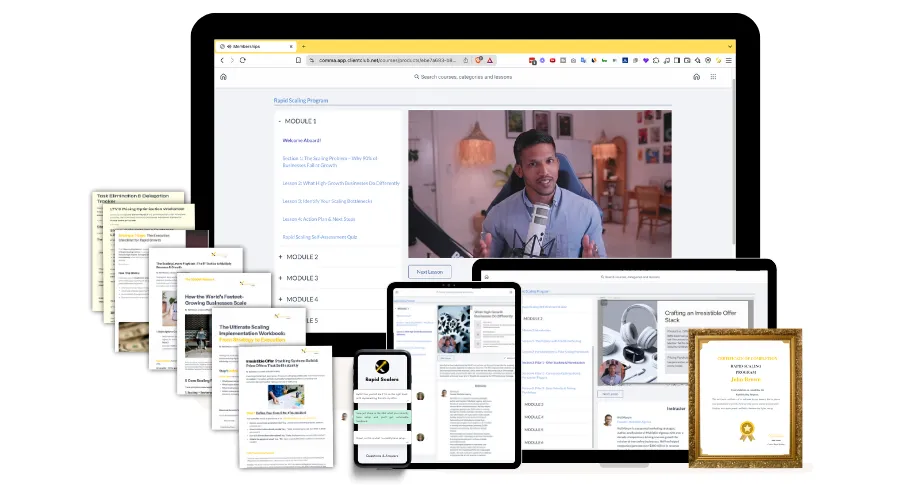The width and height of the screenshot is (900, 500).
Task: Close the Memberships tab
Action: tap(291, 46)
